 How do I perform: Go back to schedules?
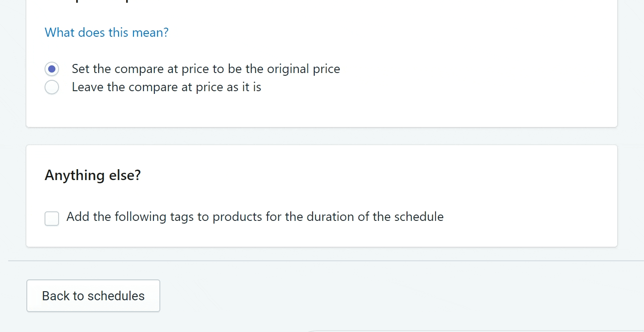tap(93, 296)
